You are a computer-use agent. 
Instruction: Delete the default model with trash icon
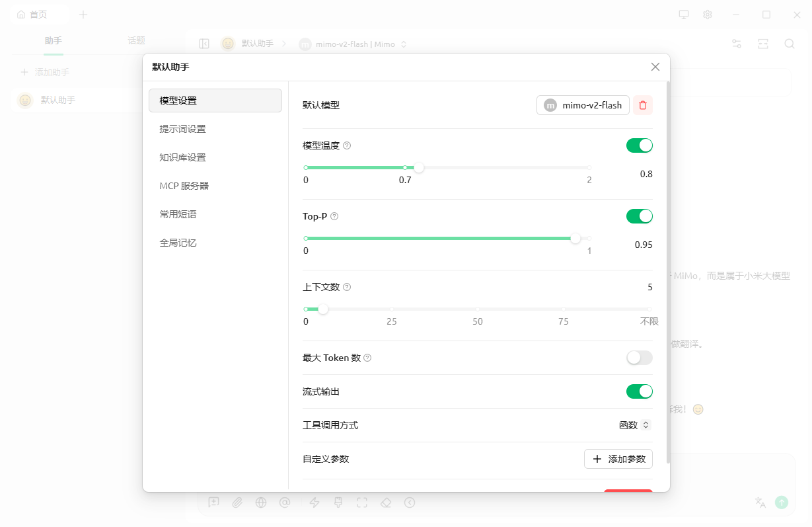(643, 105)
